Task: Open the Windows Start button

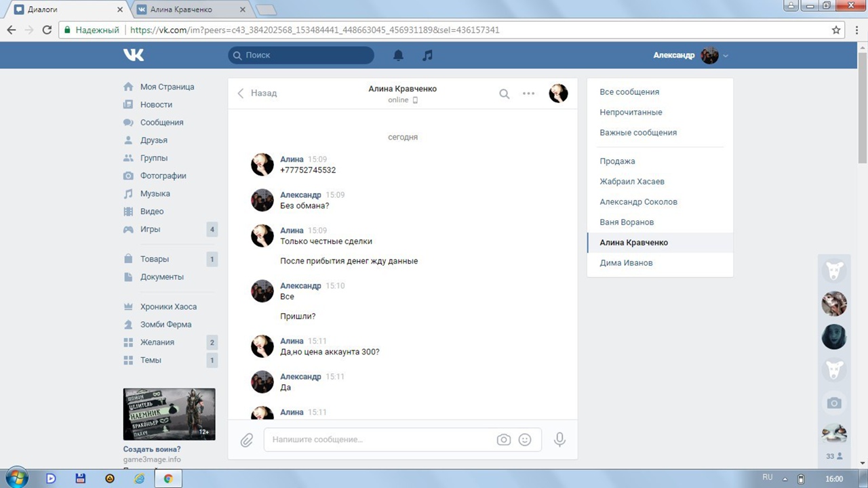Action: [x=17, y=478]
